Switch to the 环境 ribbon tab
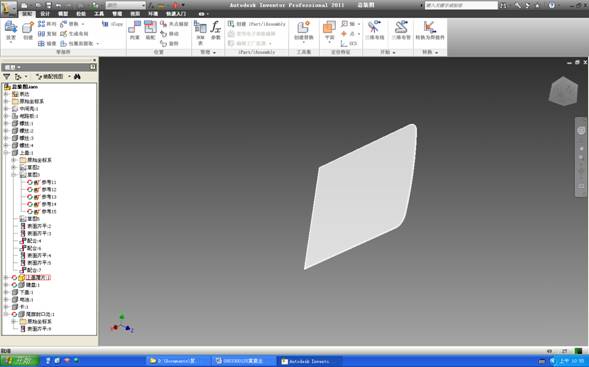This screenshot has height=367, width=589. [153, 14]
